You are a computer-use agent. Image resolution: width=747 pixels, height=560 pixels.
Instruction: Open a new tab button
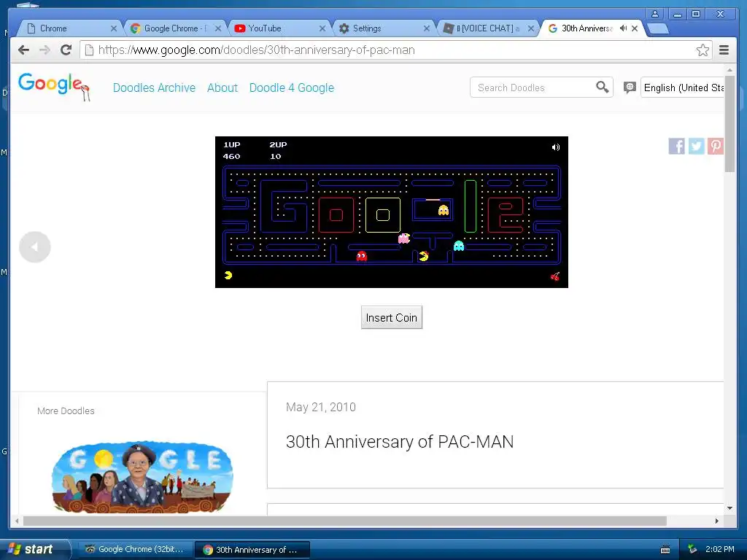tap(658, 28)
